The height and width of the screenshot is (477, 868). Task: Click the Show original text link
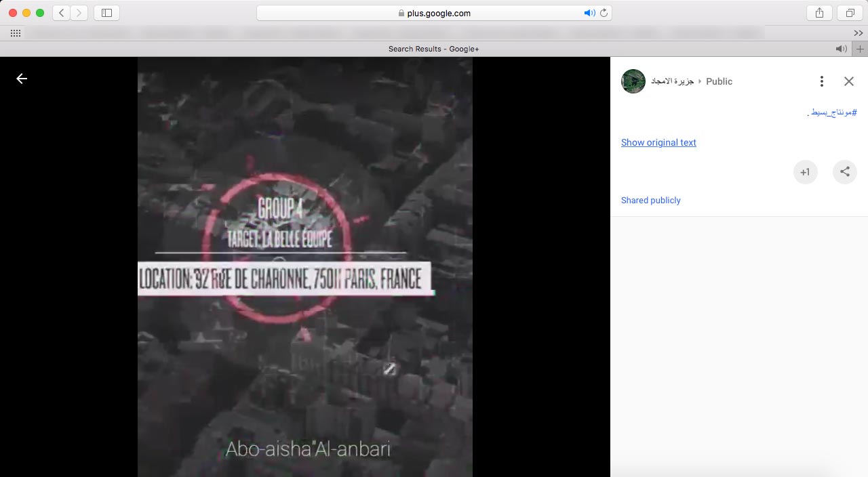coord(658,142)
